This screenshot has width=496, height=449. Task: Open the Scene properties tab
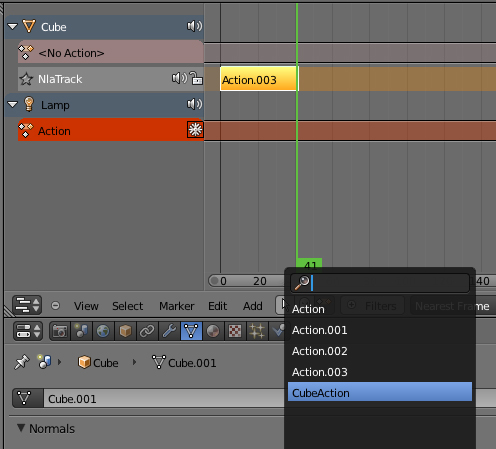tap(81, 331)
